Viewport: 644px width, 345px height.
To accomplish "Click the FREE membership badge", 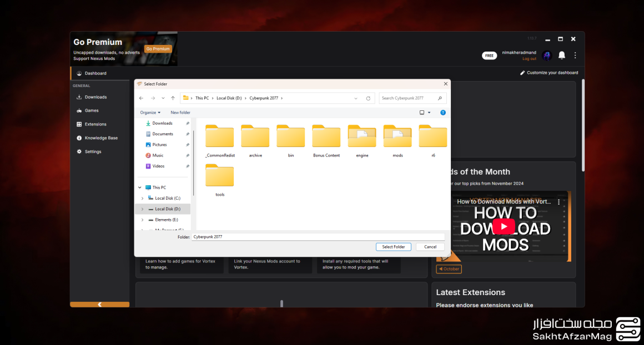I will tap(489, 55).
